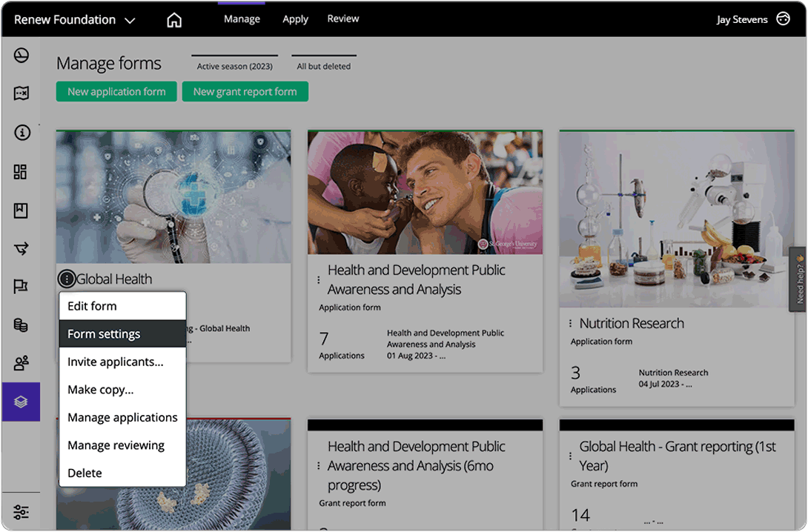Open Jay Stevens profile avatar icon

click(x=783, y=19)
